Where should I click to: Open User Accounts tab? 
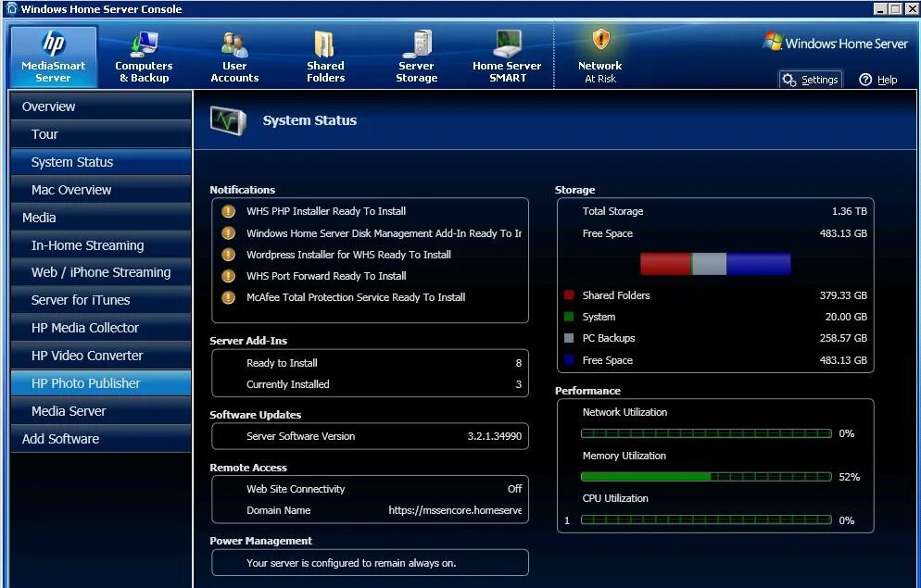pos(234,56)
